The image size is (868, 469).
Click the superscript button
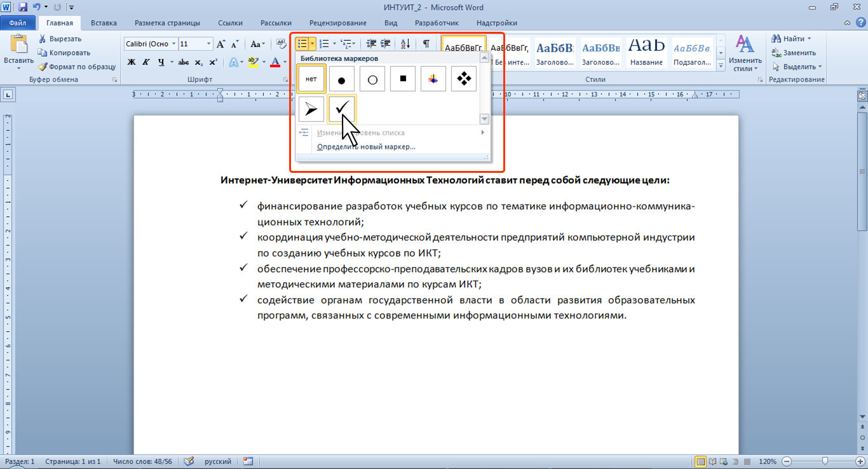[213, 62]
